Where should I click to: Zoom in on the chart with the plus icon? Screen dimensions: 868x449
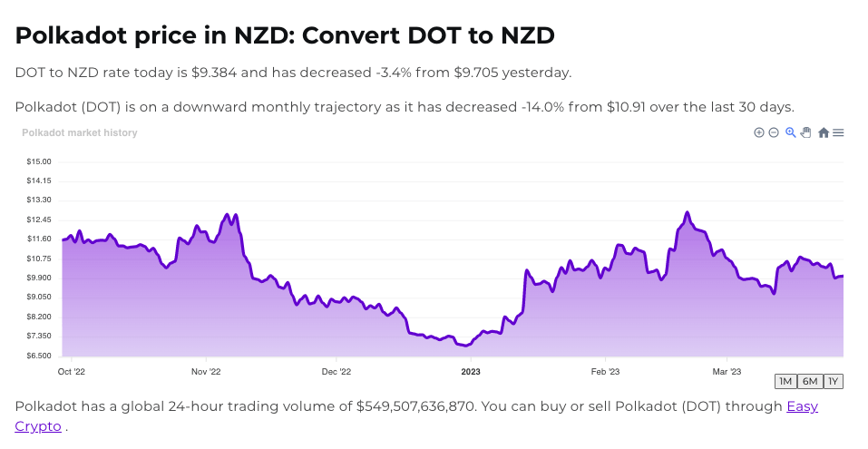click(x=759, y=132)
